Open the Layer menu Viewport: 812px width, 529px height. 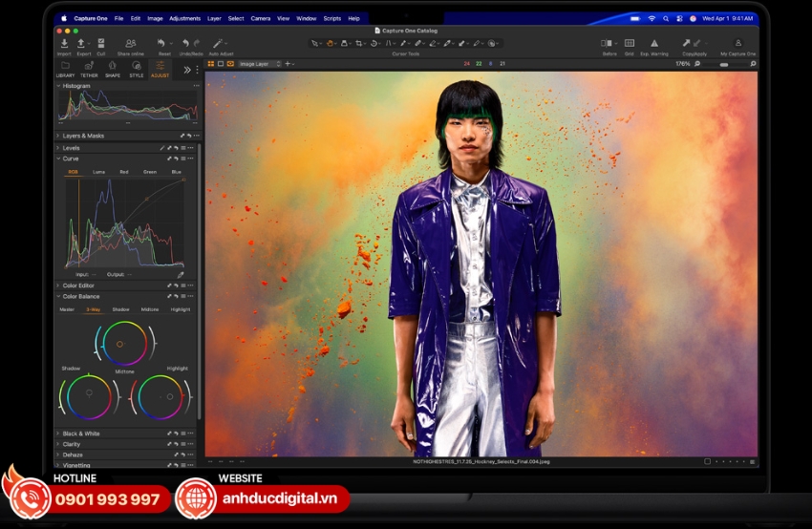(214, 18)
